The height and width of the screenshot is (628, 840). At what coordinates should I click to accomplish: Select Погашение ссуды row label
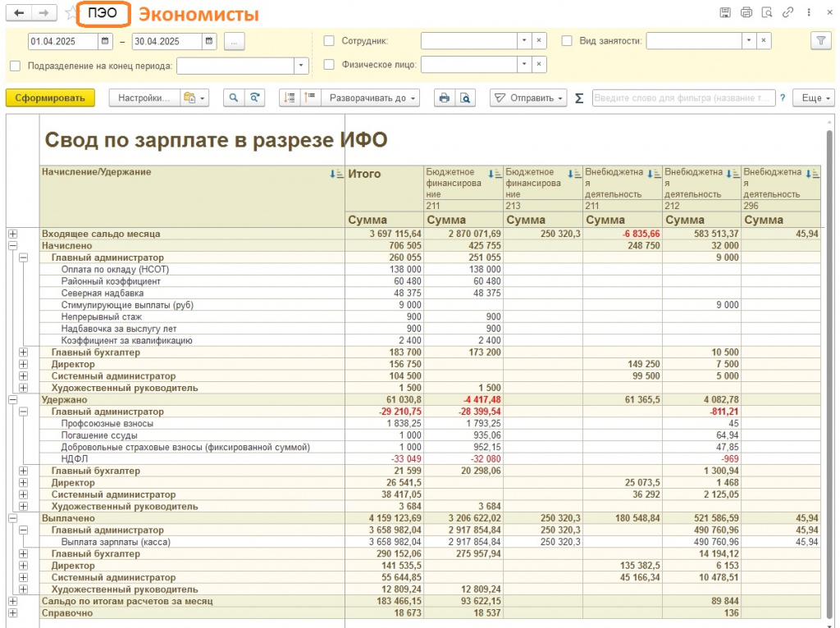click(x=99, y=435)
